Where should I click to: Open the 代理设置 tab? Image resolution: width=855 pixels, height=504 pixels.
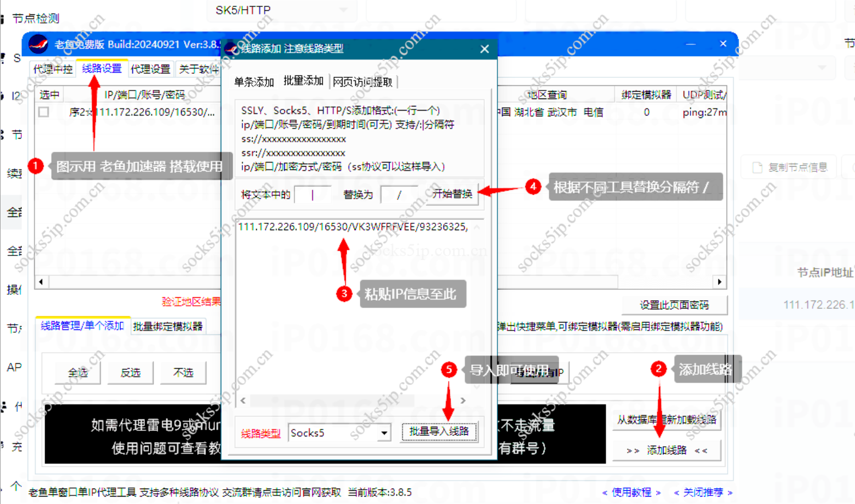click(150, 69)
